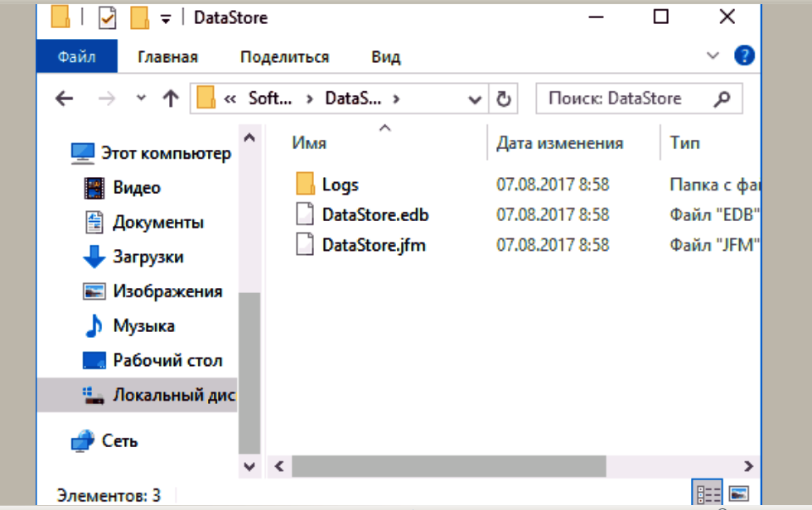Select the DataStore.edb file

tap(375, 215)
